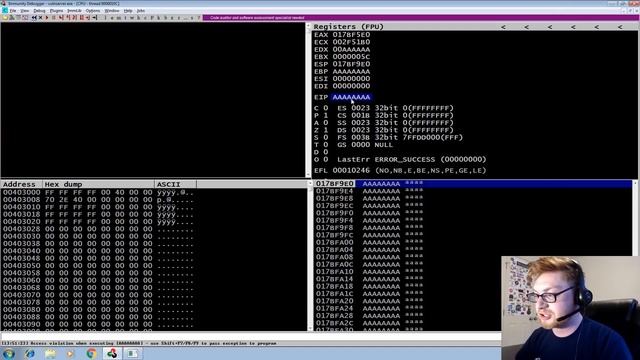This screenshot has height=360, width=640.
Task: Show Threads with the 't' button
Action: coord(125,18)
